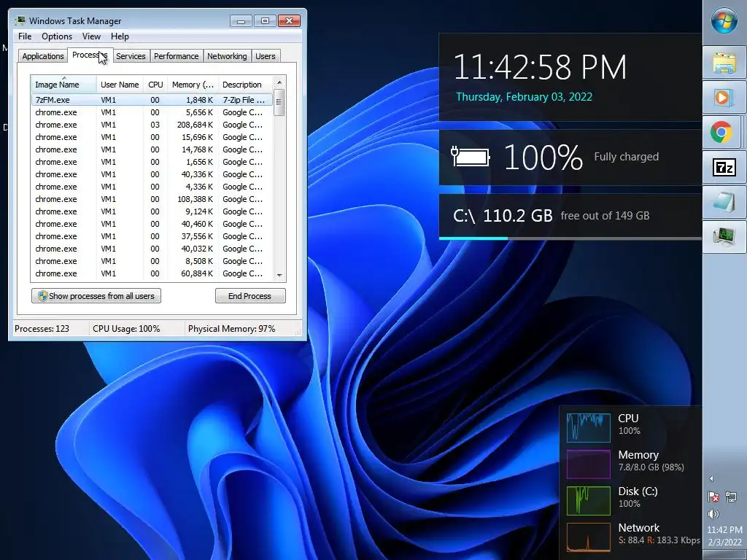Select chrome.exe using 8,508 K memory
This screenshot has height=560, width=747.
[x=152, y=261]
